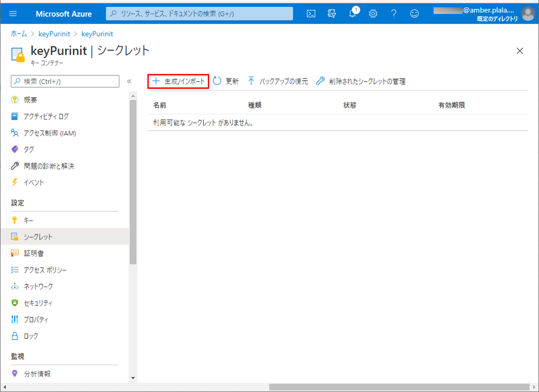Open the hamburger portal menu
This screenshot has width=539, height=392.
coord(13,14)
